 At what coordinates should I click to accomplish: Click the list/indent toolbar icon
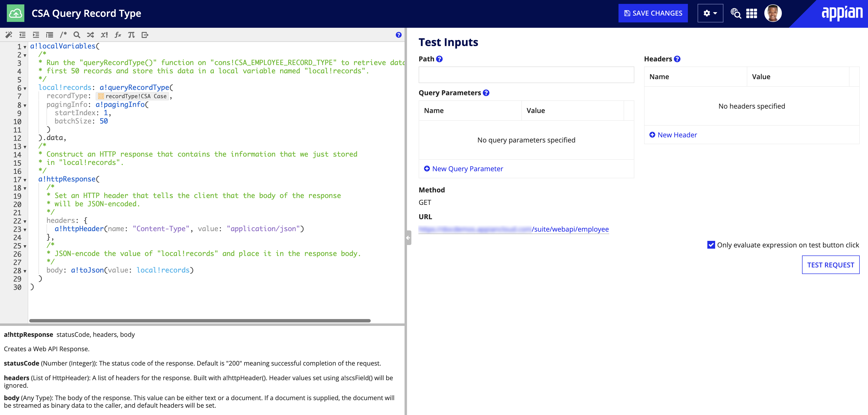point(49,35)
